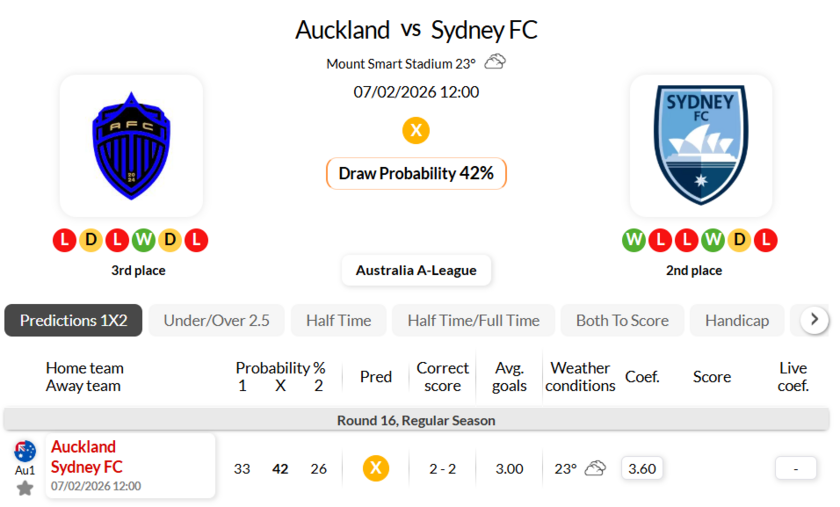Click the Australia A-League button
840x507 pixels.
416,270
